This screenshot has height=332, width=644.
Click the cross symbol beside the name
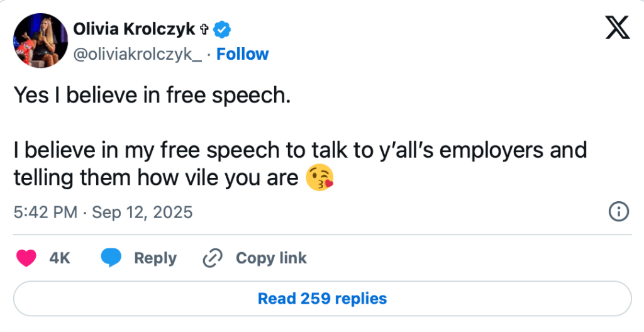click(204, 28)
